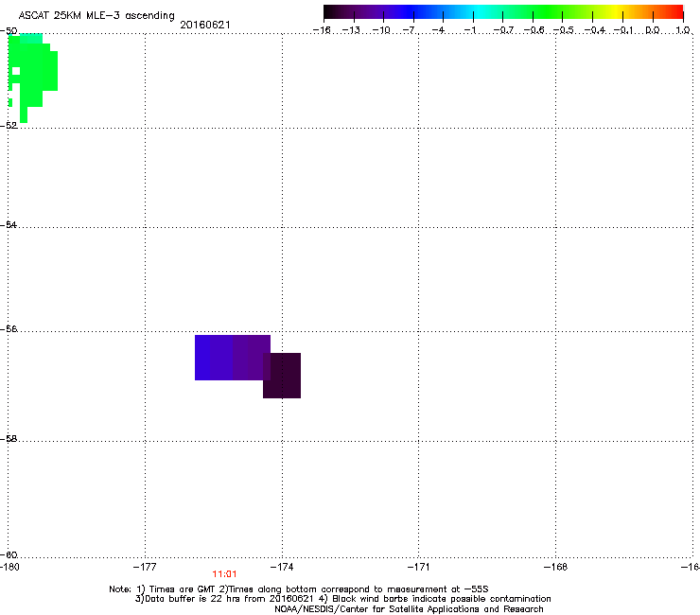The width and height of the screenshot is (700, 615).
Task: Click the date label 20160621 under the title
Action: pyautogui.click(x=205, y=25)
